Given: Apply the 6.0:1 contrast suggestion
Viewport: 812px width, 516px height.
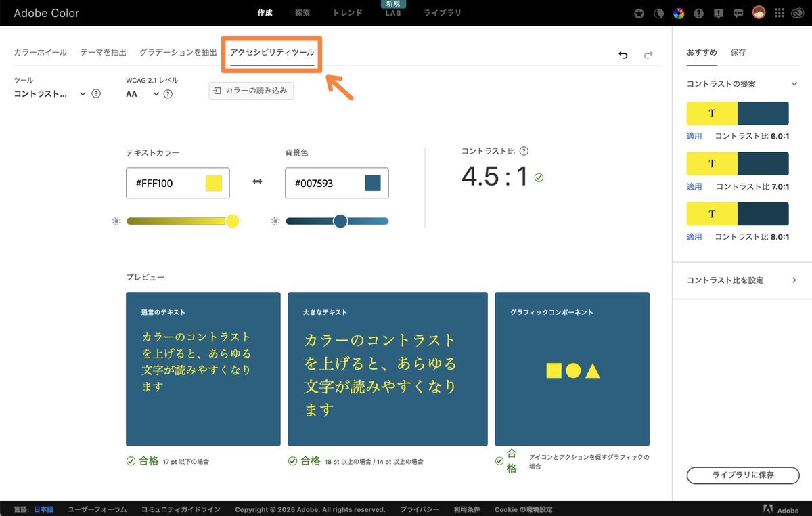Looking at the screenshot, I should coord(694,136).
